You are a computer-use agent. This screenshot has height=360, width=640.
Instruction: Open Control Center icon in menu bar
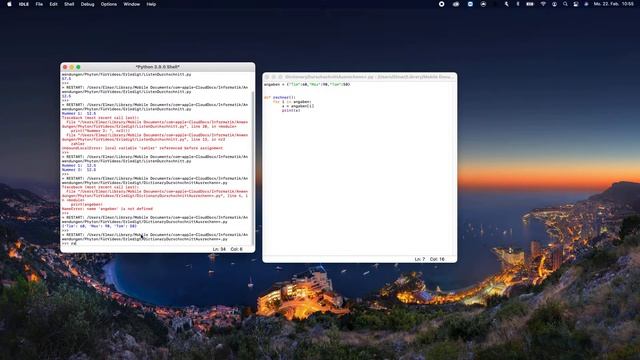point(576,4)
